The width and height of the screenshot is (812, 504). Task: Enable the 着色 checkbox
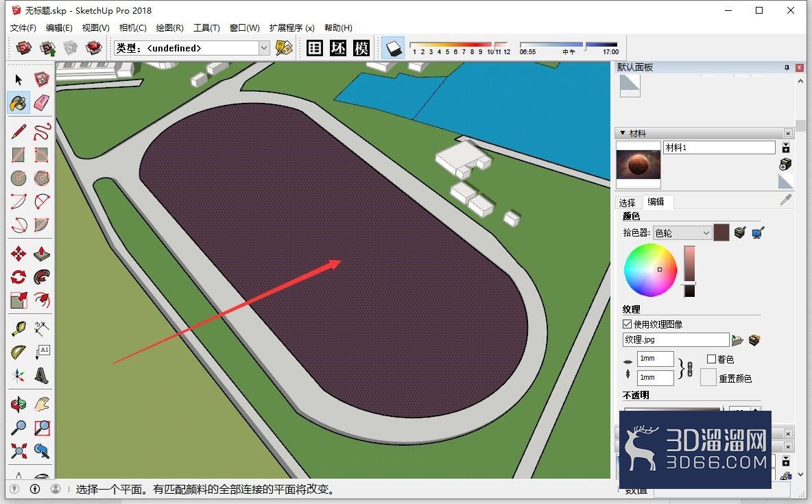pos(711,359)
